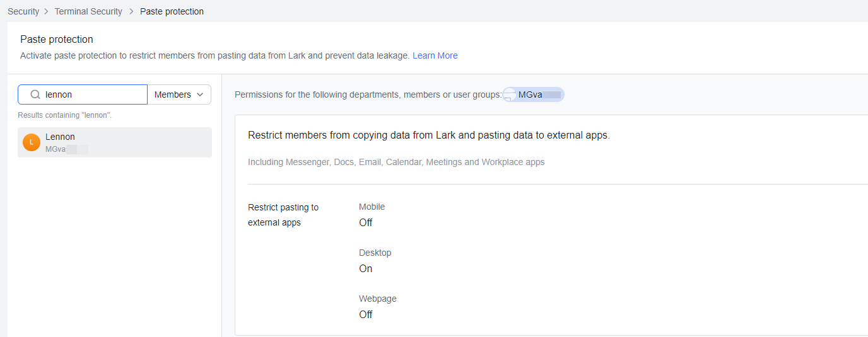This screenshot has width=868, height=337.
Task: Click the MGva subtitle under Lennon
Action: [x=66, y=149]
